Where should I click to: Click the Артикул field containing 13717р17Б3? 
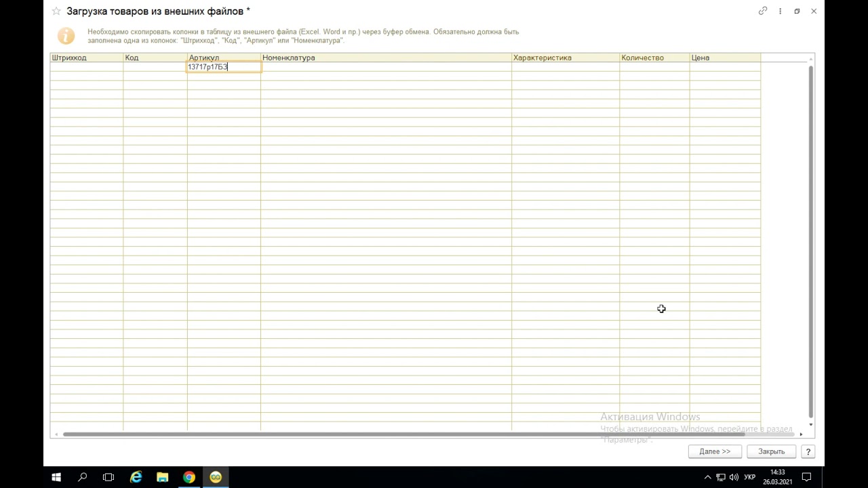coord(224,67)
